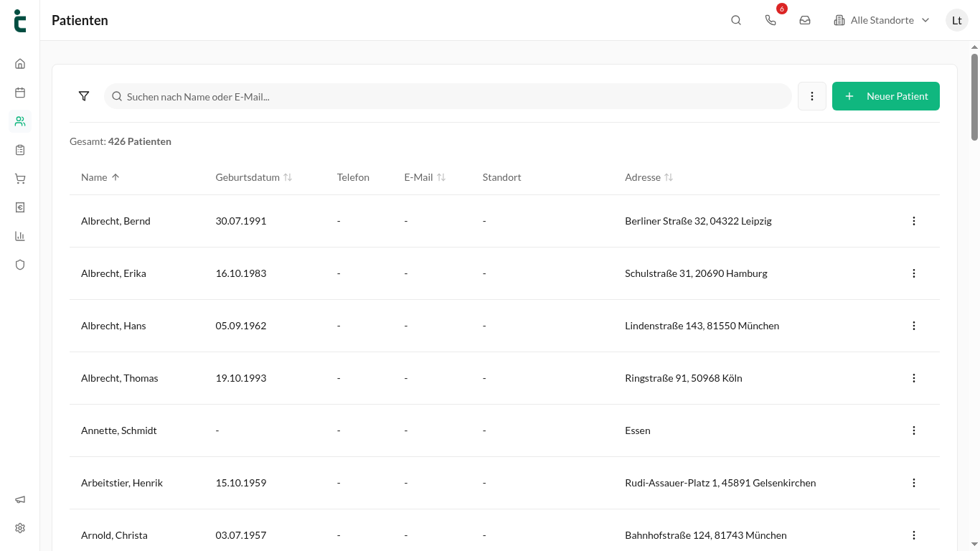The height and width of the screenshot is (551, 980).
Task: Click address Lindenstraße 143, 81550 München
Action: click(x=702, y=326)
